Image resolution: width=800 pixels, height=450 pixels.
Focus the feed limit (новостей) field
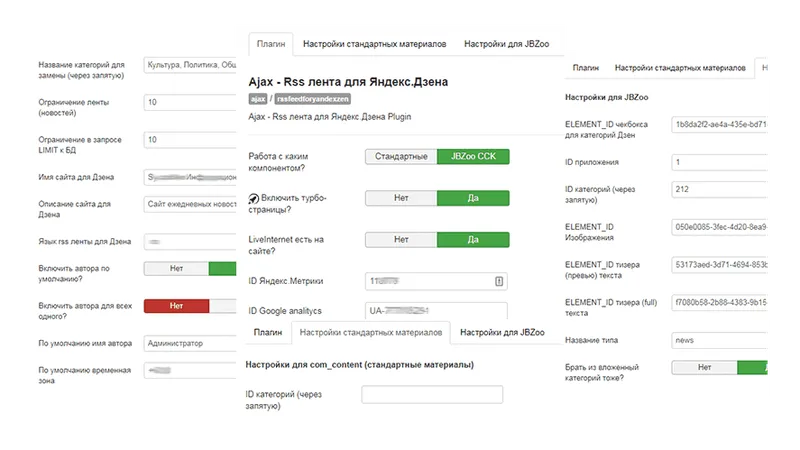point(190,102)
